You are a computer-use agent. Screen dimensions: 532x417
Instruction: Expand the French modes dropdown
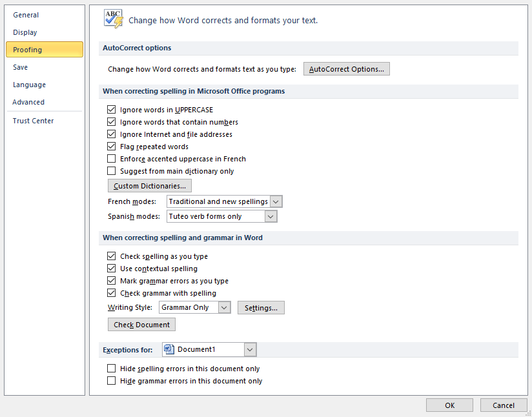click(x=276, y=202)
